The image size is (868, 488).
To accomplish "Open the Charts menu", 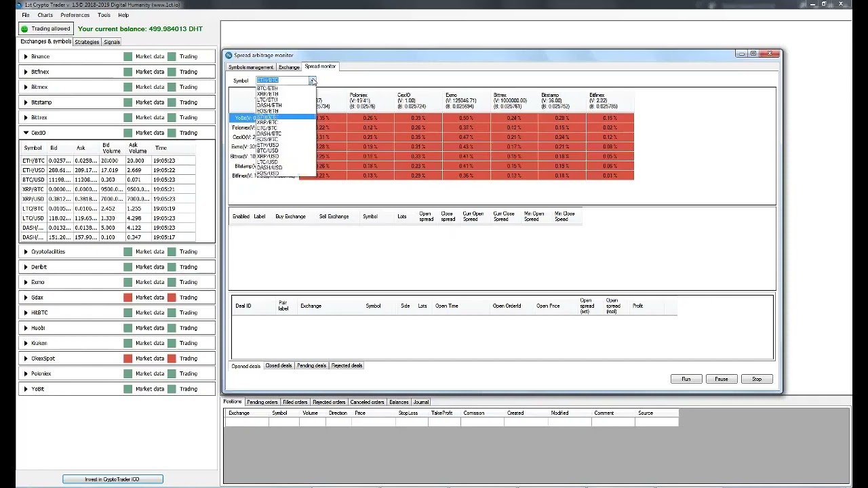I will point(45,15).
